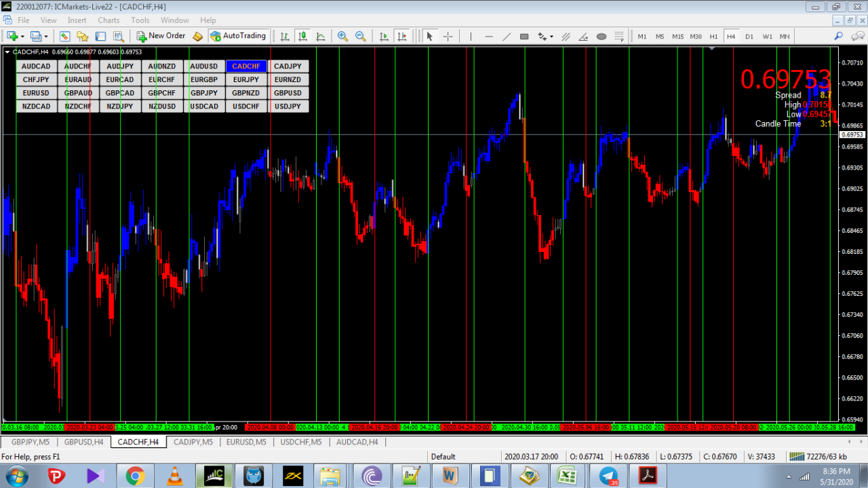
Task: Toggle the Navigator window star icon
Action: (83, 36)
